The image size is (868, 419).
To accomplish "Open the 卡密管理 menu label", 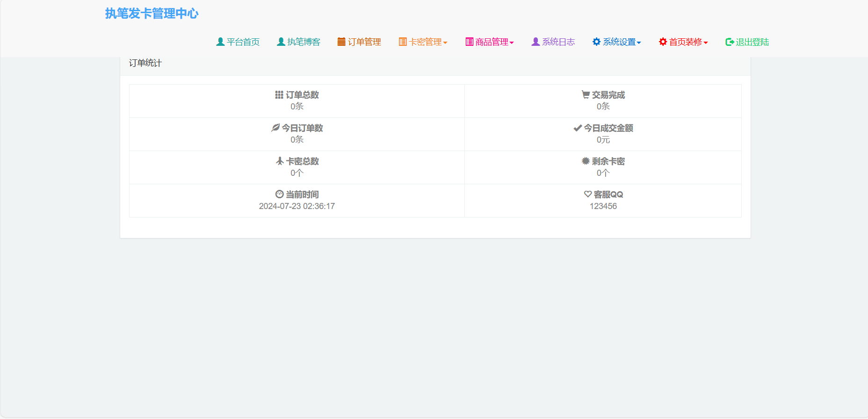I will click(x=425, y=42).
